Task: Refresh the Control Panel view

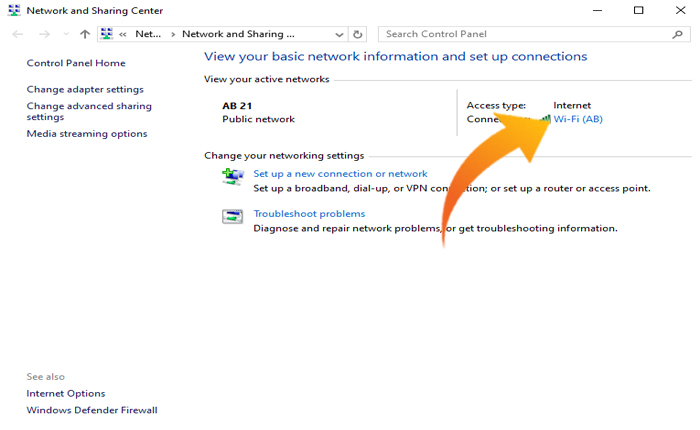Action: [x=359, y=34]
